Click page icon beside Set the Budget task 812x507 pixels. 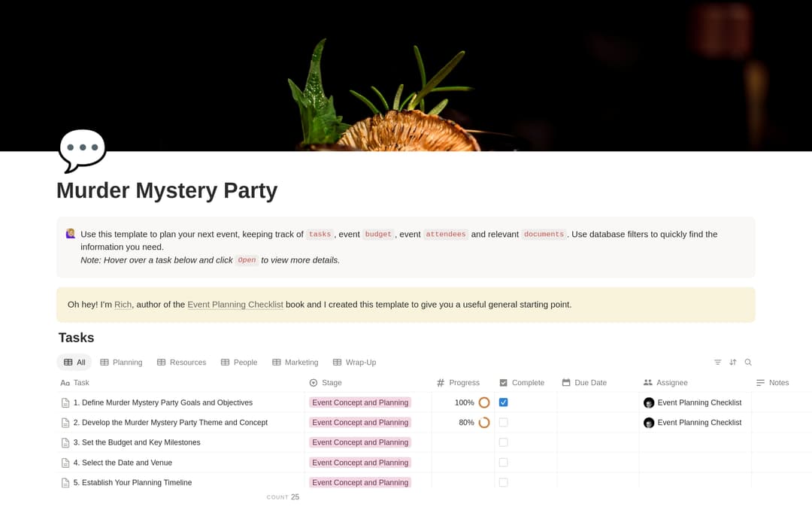[x=65, y=443]
